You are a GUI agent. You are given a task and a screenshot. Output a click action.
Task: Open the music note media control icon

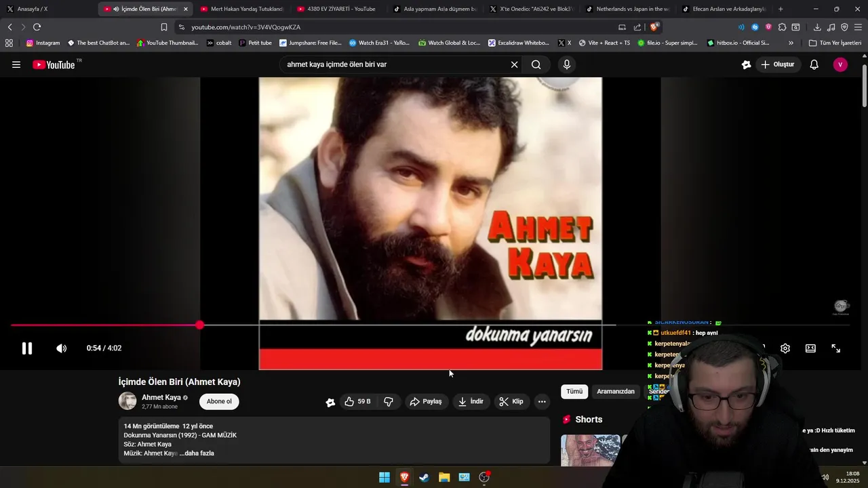coord(831,27)
